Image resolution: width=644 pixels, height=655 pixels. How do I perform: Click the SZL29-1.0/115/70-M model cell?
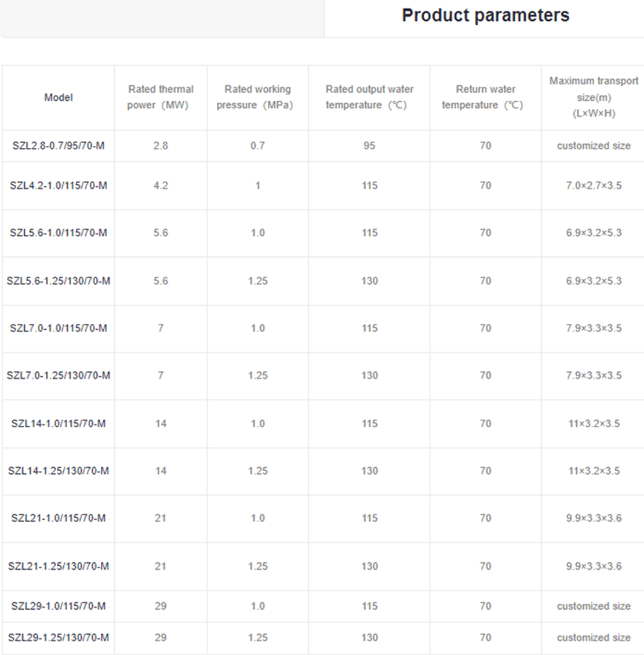click(x=59, y=606)
